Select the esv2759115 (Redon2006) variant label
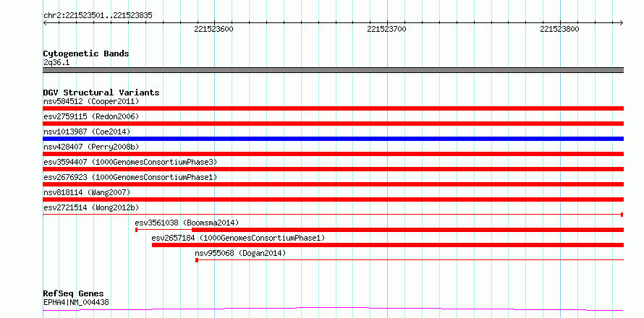Screen dimensions: 644x318 pyautogui.click(x=91, y=116)
